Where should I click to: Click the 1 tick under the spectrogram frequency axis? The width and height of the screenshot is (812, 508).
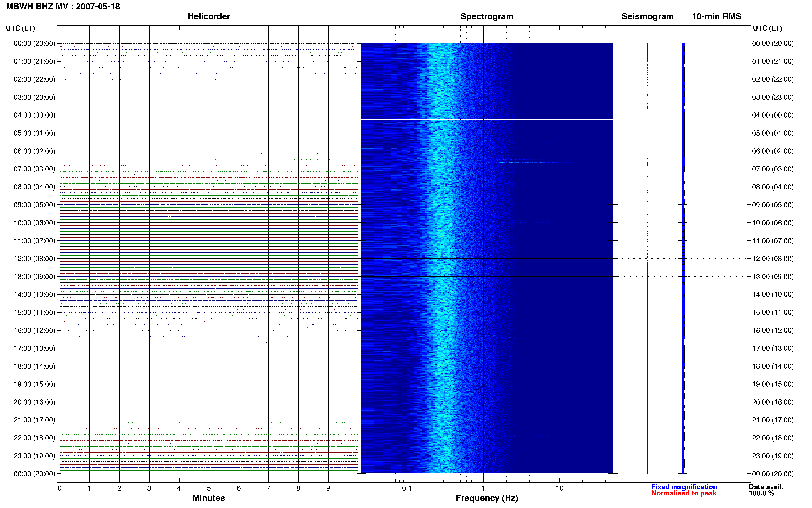pyautogui.click(x=483, y=488)
